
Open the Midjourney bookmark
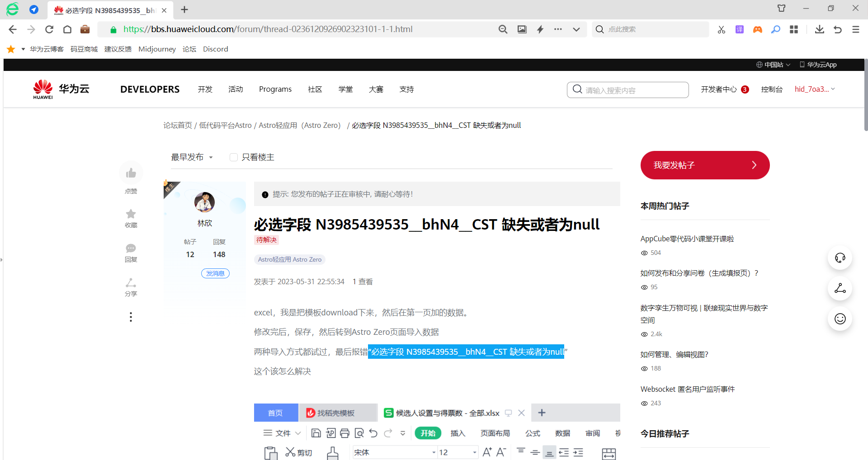157,49
